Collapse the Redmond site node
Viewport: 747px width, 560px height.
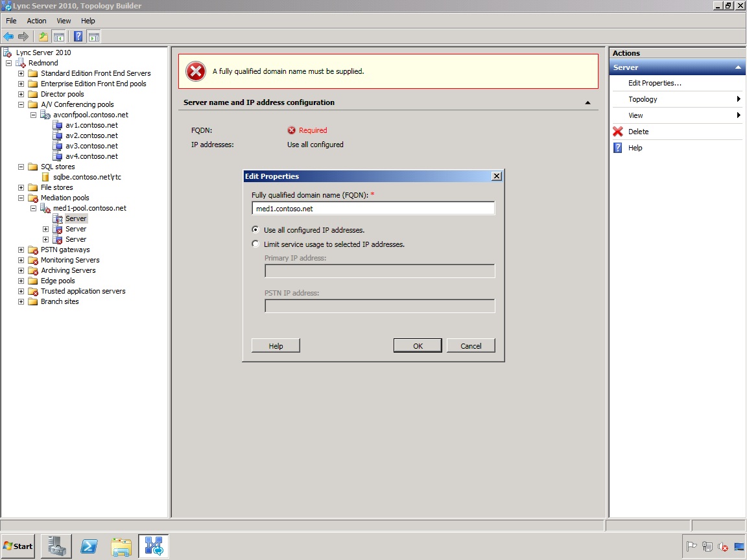(8, 63)
